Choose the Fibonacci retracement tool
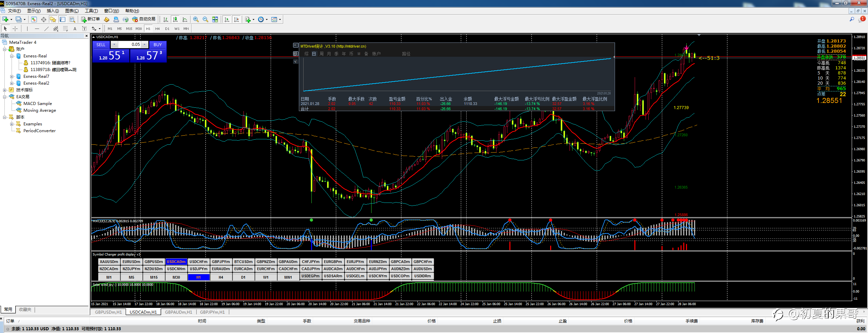Viewport: 868px width, 333px height. point(65,29)
